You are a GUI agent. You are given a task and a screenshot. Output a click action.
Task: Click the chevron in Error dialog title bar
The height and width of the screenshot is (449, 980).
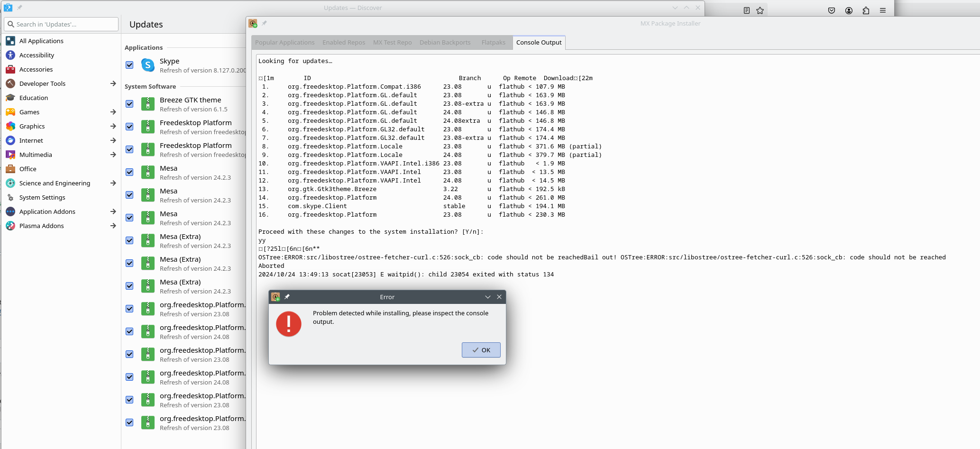487,297
